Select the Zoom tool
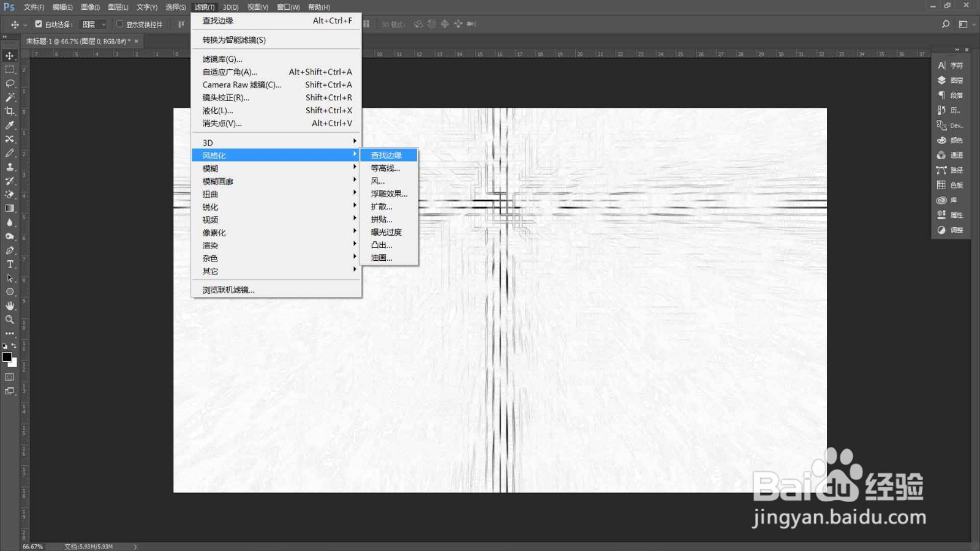The height and width of the screenshot is (551, 980). click(10, 320)
